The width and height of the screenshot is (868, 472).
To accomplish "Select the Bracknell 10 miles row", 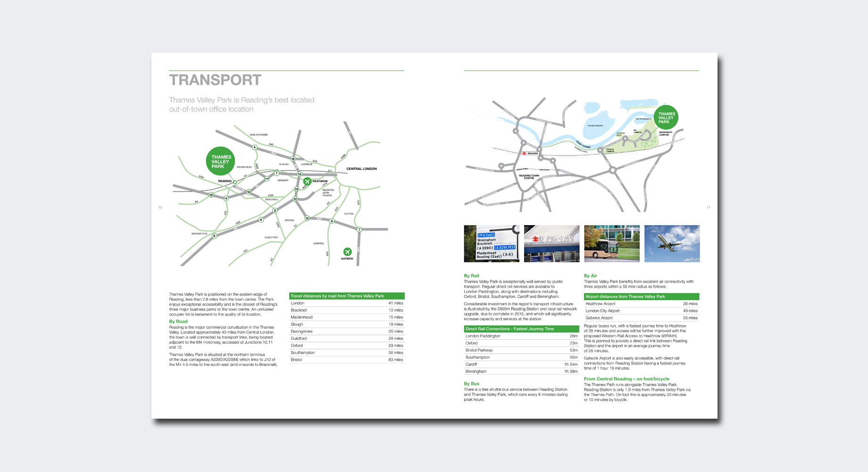I will [x=347, y=310].
